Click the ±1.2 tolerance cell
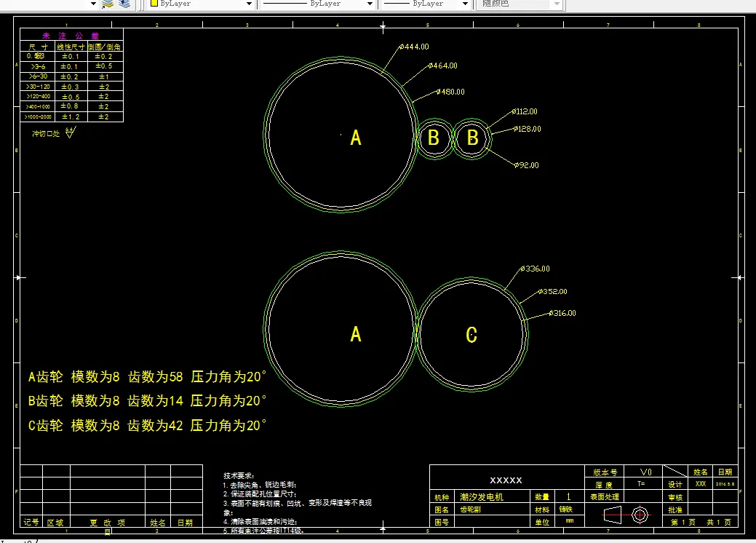Screen dimensions: 756x543 [x=71, y=116]
